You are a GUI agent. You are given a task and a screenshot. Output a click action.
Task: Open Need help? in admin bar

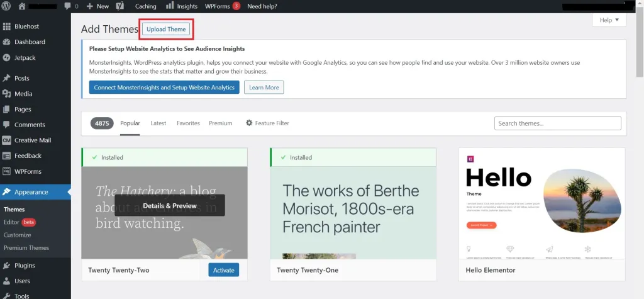click(262, 6)
